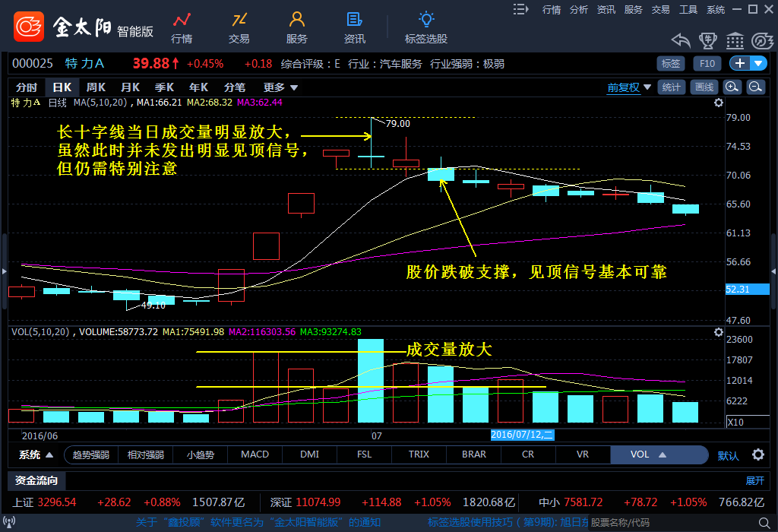Switch to 周K tab

(96, 87)
